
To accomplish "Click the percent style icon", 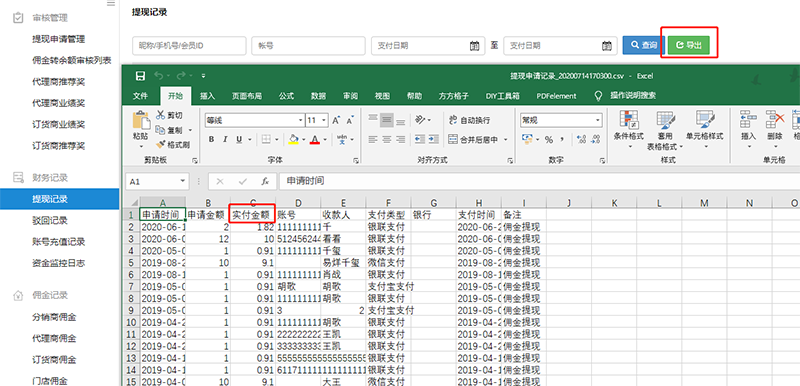I will coord(549,139).
